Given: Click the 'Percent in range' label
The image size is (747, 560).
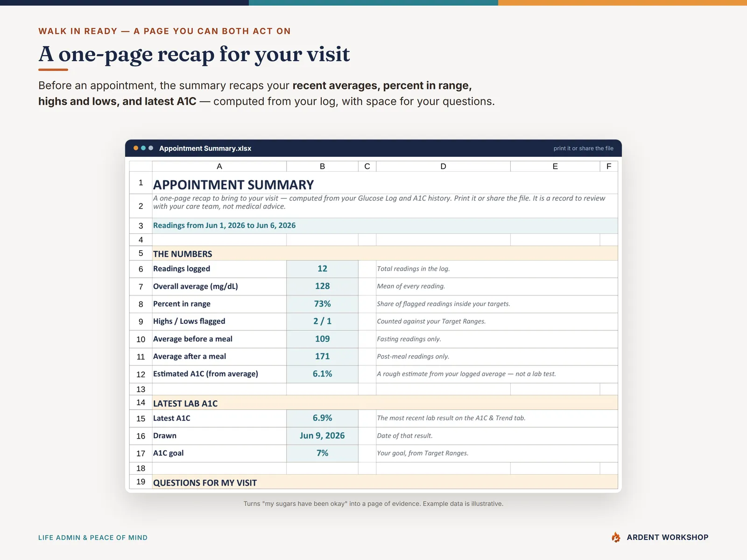Looking at the screenshot, I should [x=182, y=304].
